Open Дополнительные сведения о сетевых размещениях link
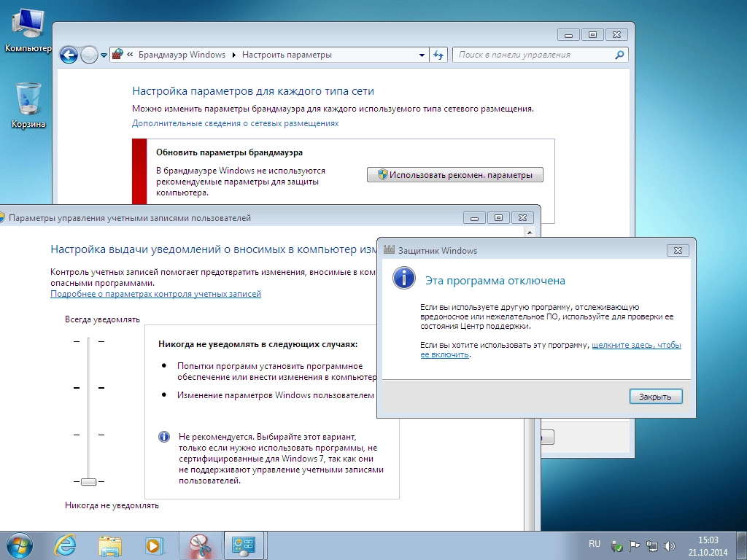 pyautogui.click(x=236, y=123)
